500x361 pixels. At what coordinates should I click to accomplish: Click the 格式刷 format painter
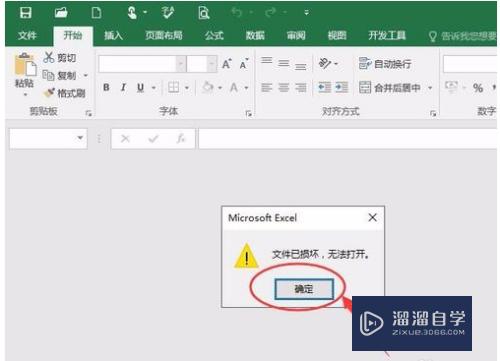(65, 93)
